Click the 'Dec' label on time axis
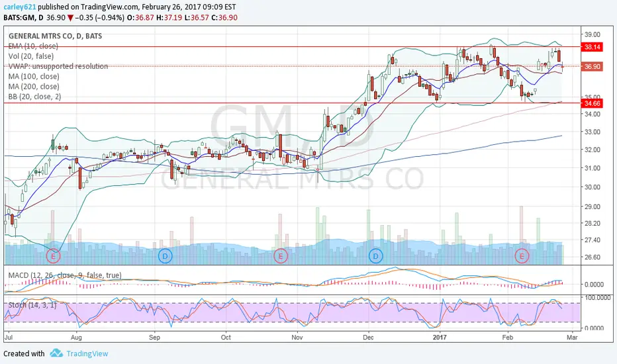Viewport: 617px width, 364px height. 368,338
